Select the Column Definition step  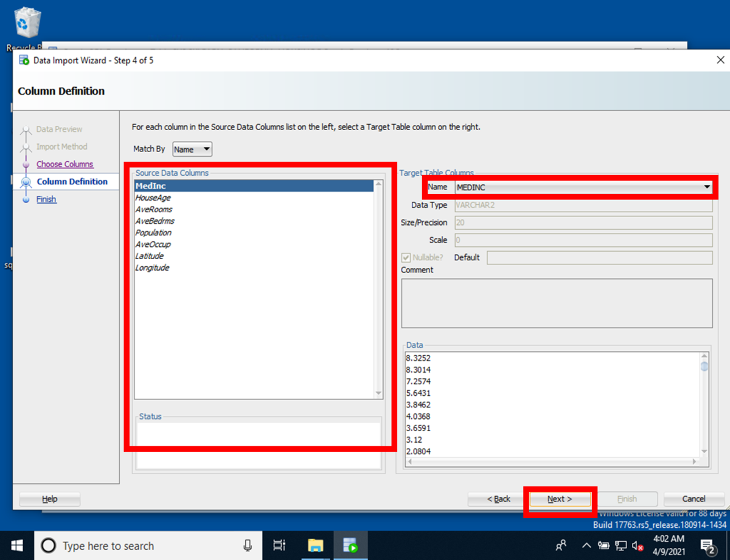coord(72,181)
